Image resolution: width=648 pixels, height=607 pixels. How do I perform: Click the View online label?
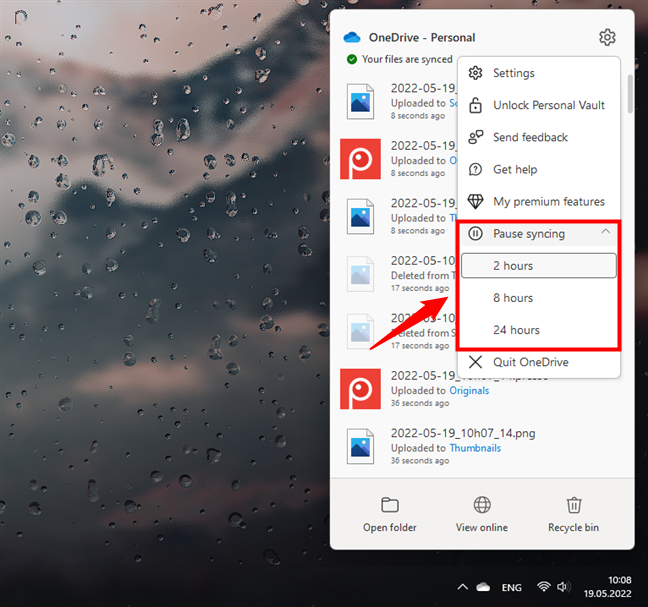tap(482, 528)
